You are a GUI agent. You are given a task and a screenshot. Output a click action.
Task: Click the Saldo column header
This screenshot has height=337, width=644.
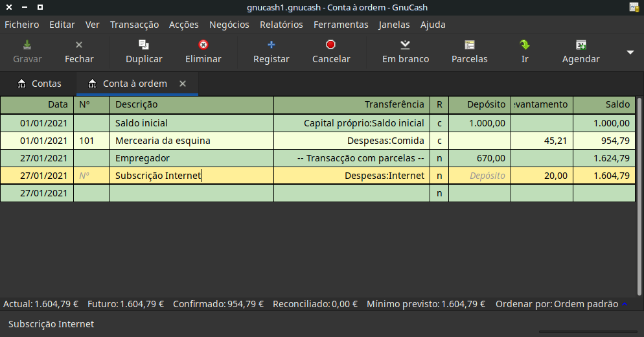(604, 105)
